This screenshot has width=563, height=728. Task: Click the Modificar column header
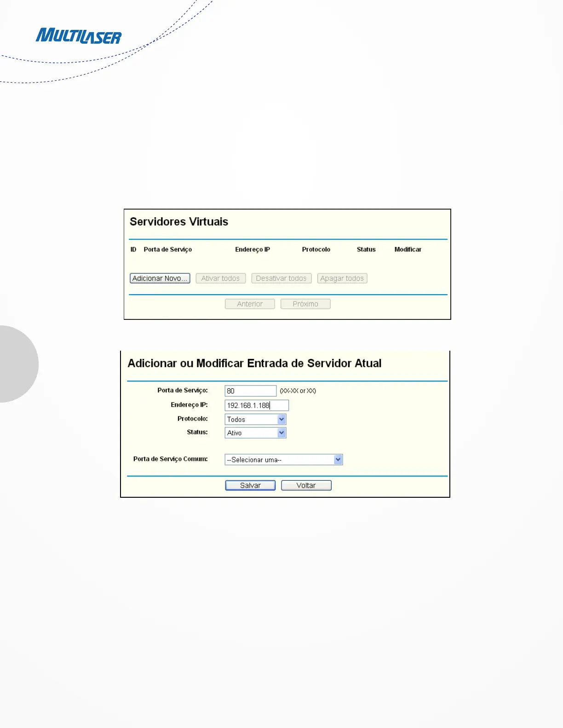click(408, 250)
